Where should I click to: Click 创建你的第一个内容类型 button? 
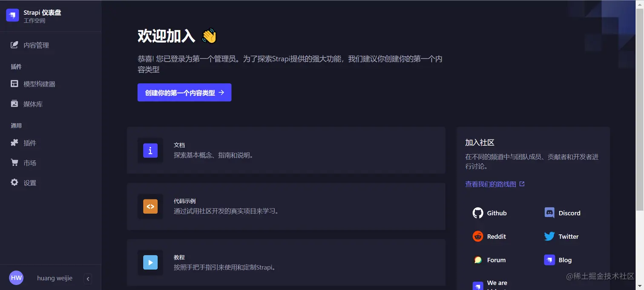tap(184, 92)
